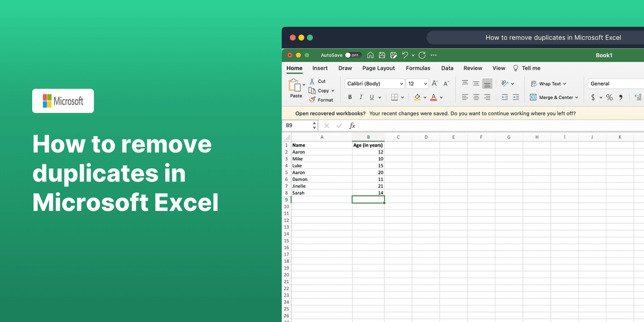The image size is (644, 322).
Task: Toggle bold formatting
Action: click(349, 97)
